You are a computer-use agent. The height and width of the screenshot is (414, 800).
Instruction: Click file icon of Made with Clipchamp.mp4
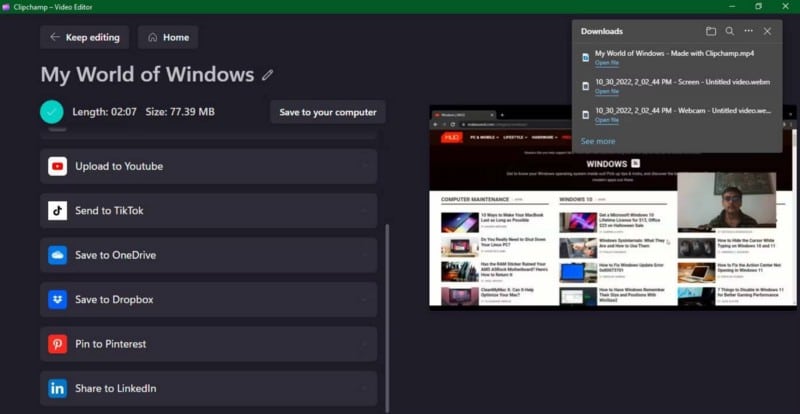(586, 58)
